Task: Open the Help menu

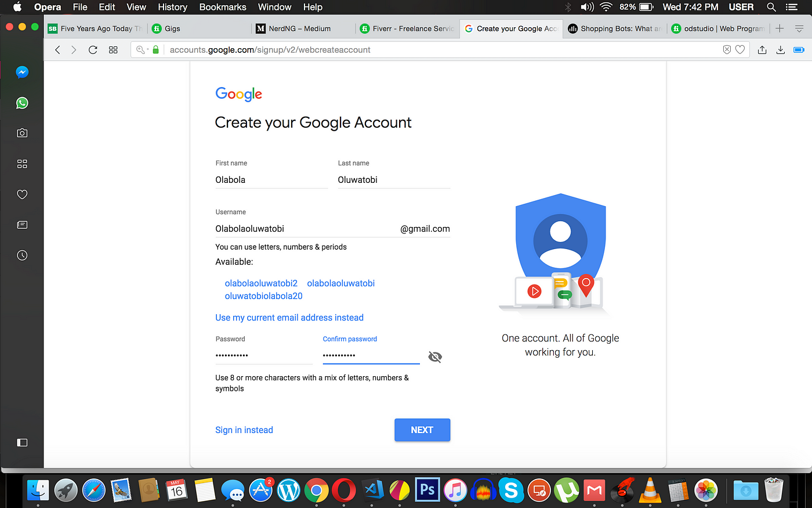Action: tap(313, 7)
